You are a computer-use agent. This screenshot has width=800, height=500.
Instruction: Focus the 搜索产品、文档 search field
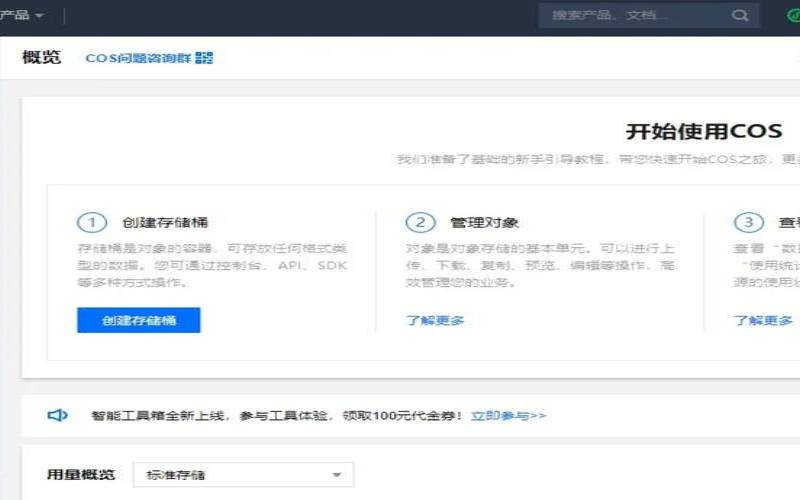click(649, 15)
